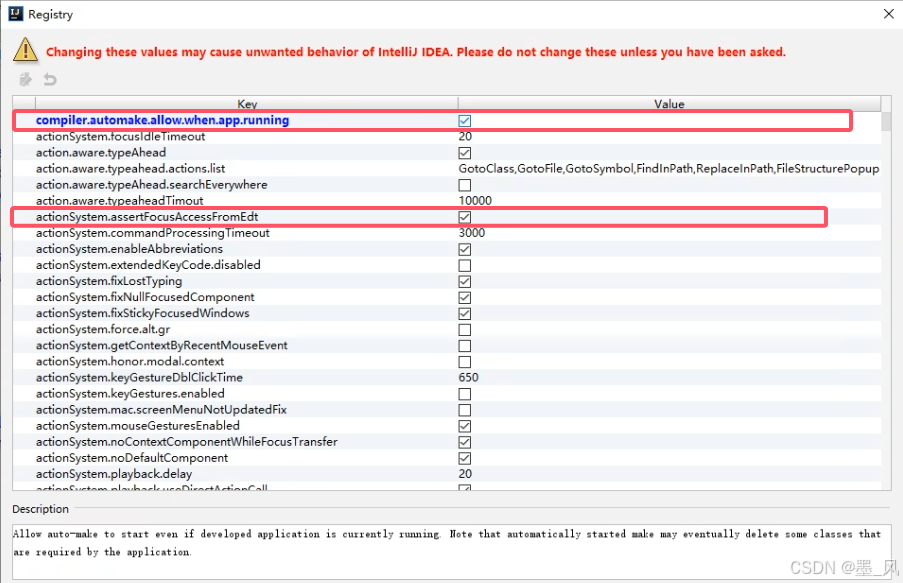Image resolution: width=903 pixels, height=583 pixels.
Task: Select actionSystem.honor.modal.context key text
Action: 130,362
